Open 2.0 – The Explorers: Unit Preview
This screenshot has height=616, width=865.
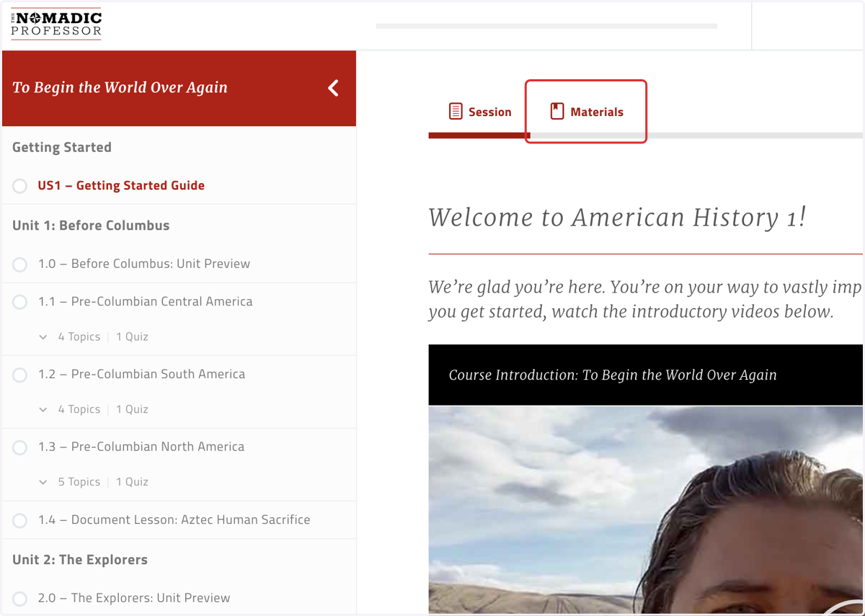(134, 597)
